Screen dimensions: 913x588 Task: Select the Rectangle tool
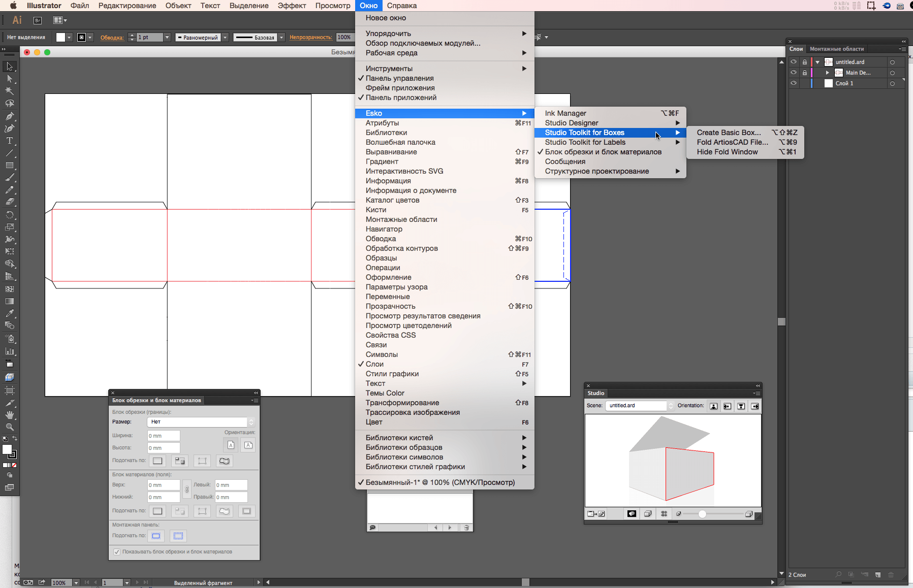click(10, 166)
